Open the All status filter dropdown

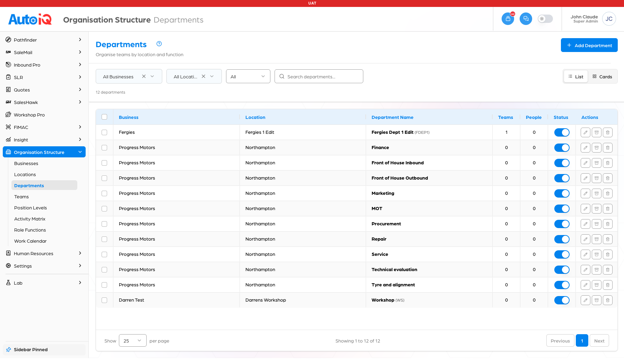coord(248,76)
